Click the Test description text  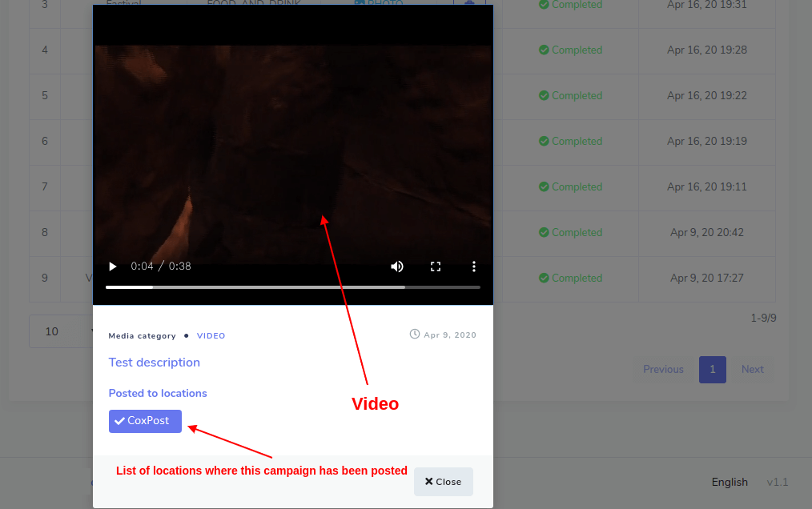(x=155, y=363)
